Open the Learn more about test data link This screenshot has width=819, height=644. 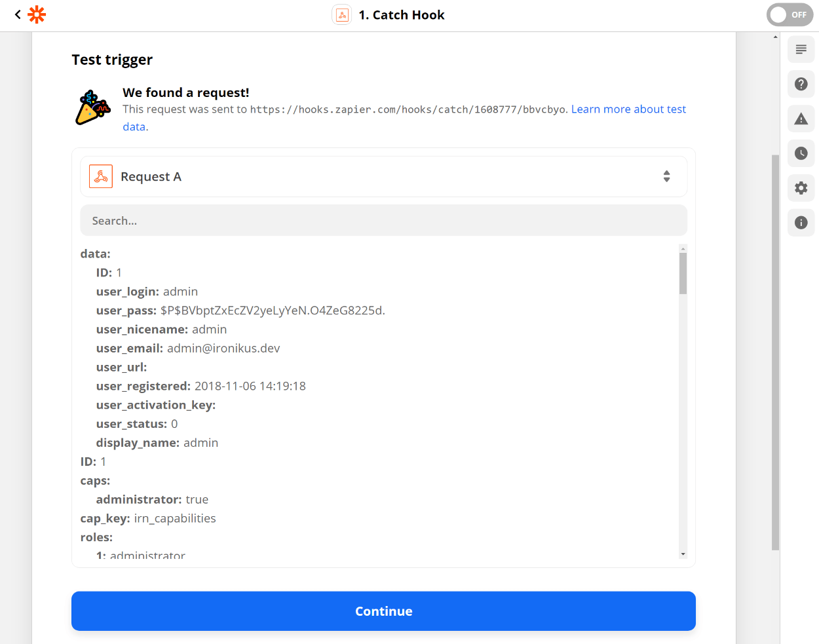coord(628,109)
